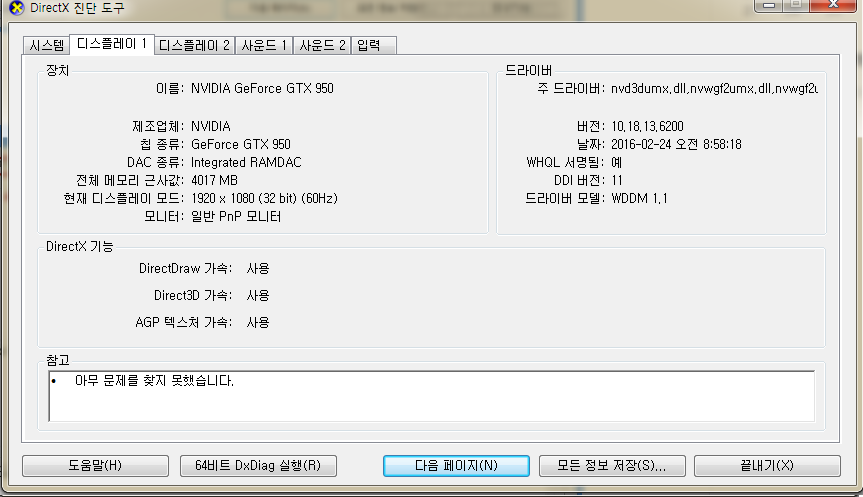This screenshot has height=497, width=863.
Task: Go to the 사운드 1 tab
Action: coord(265,46)
